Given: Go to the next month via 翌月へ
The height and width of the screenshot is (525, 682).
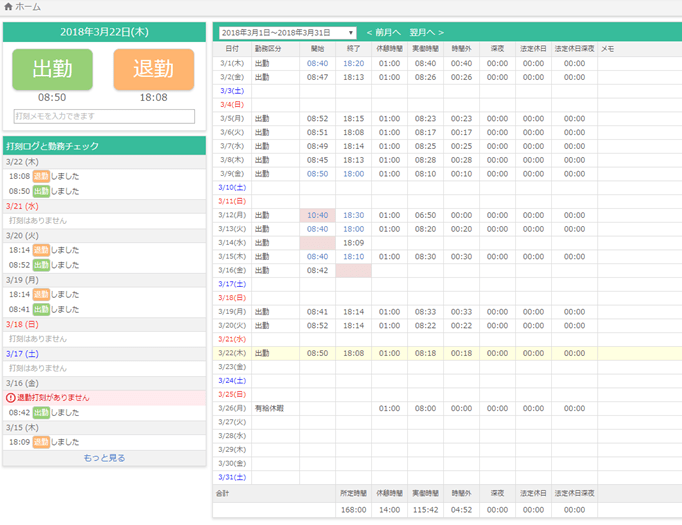Looking at the screenshot, I should click(x=427, y=33).
